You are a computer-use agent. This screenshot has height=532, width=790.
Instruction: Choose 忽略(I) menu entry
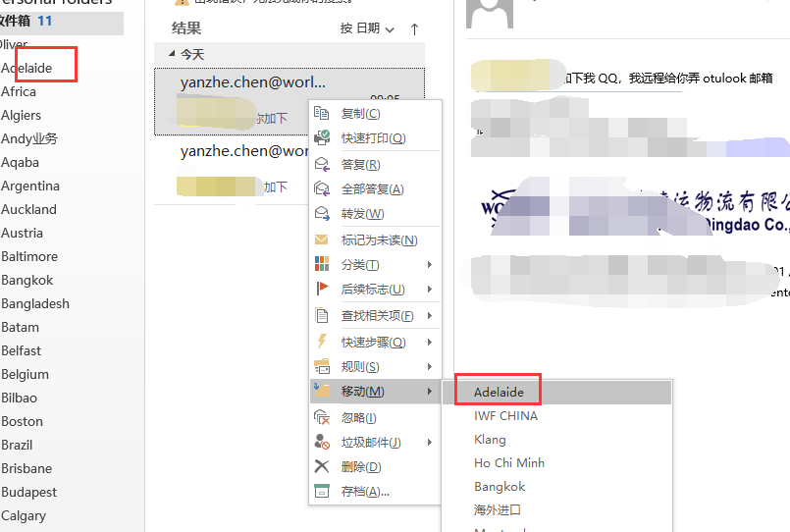375,417
